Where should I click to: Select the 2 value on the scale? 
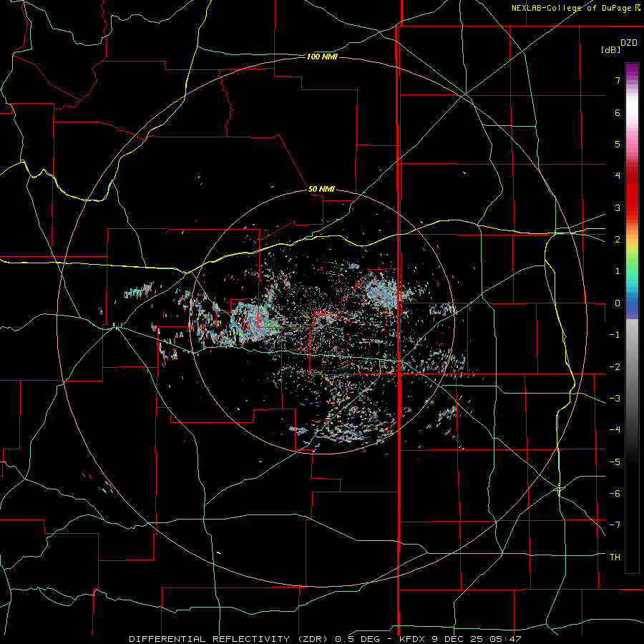pyautogui.click(x=618, y=240)
